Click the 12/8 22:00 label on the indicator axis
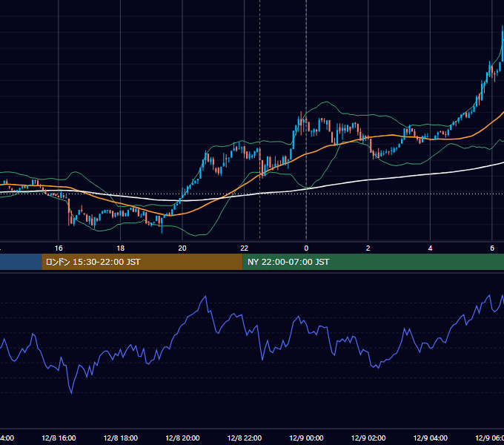 coord(245,438)
